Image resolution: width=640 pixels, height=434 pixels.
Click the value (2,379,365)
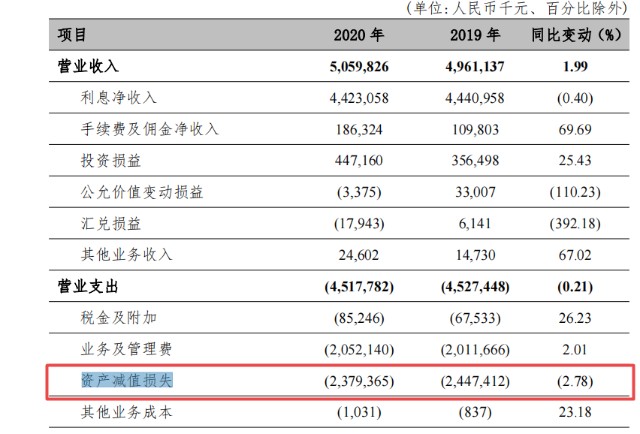coord(359,381)
